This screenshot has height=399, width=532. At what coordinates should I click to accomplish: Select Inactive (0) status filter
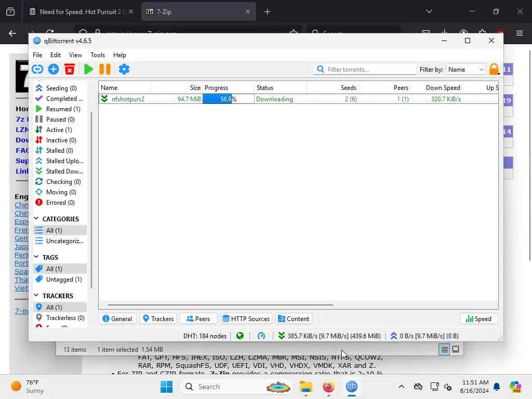coord(60,140)
